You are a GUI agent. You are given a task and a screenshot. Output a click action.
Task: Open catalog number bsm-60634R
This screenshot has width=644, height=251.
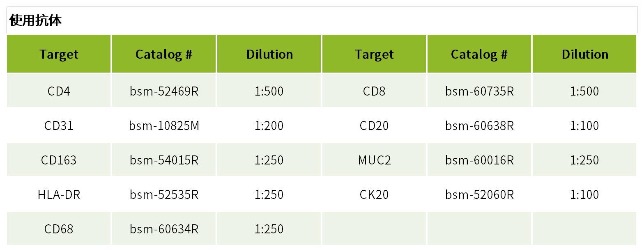pyautogui.click(x=164, y=229)
